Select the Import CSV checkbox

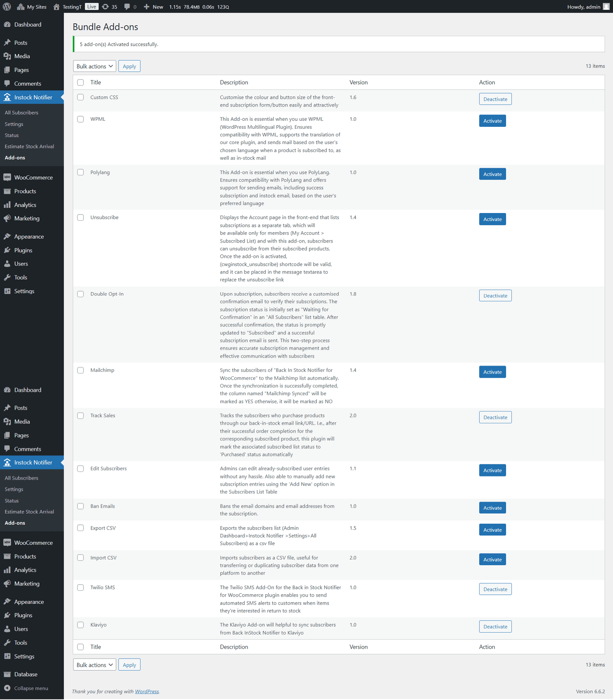point(80,558)
